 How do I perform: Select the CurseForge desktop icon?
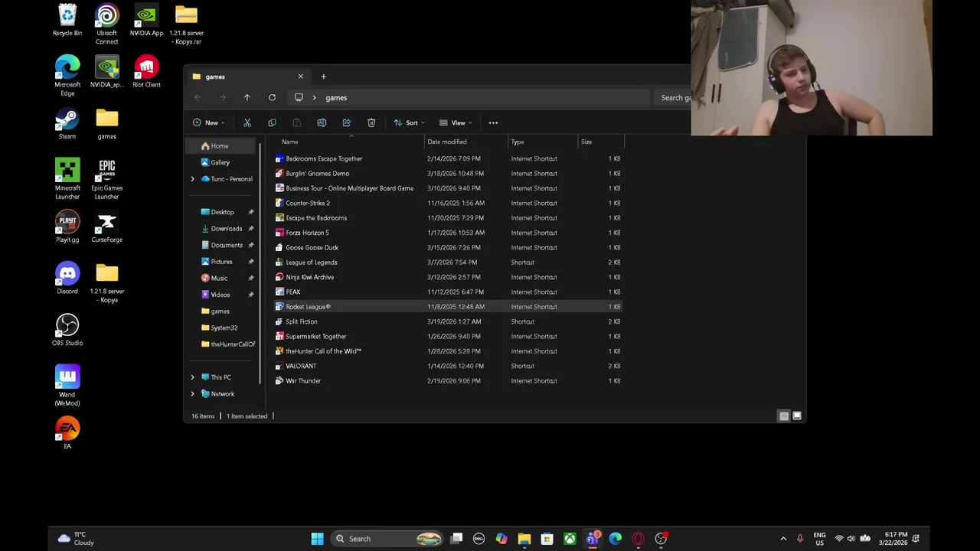(106, 227)
